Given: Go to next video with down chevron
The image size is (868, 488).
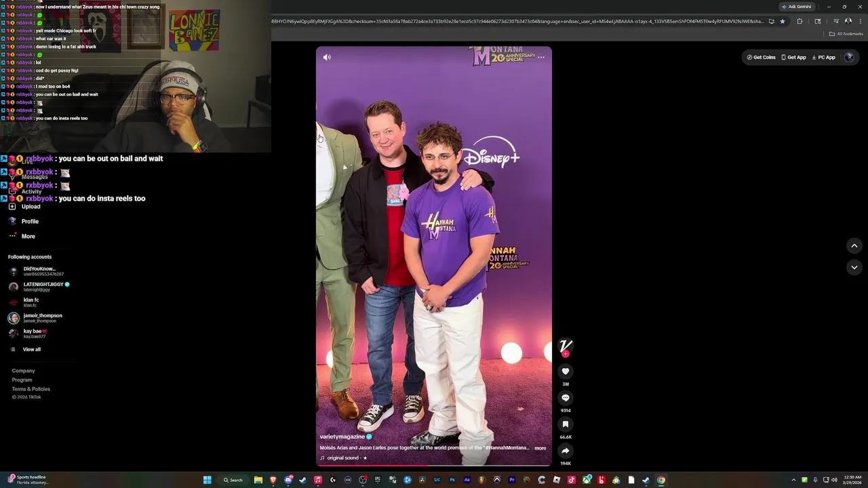Looking at the screenshot, I should click(x=854, y=268).
